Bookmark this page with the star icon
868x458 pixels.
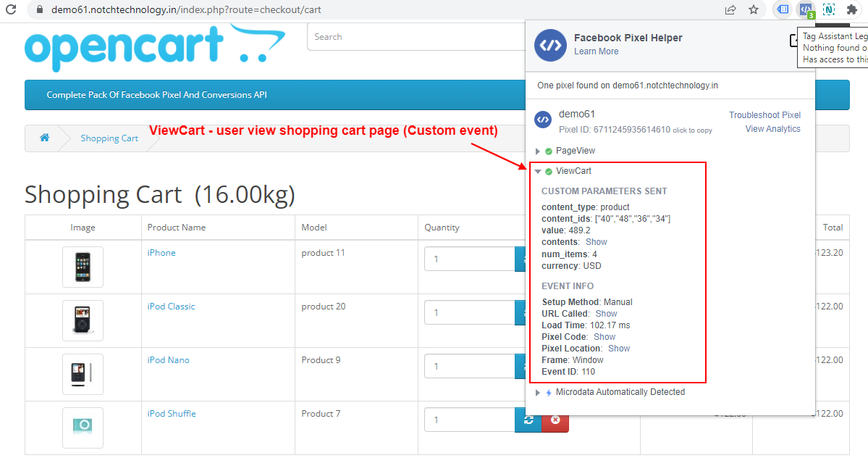pyautogui.click(x=754, y=9)
